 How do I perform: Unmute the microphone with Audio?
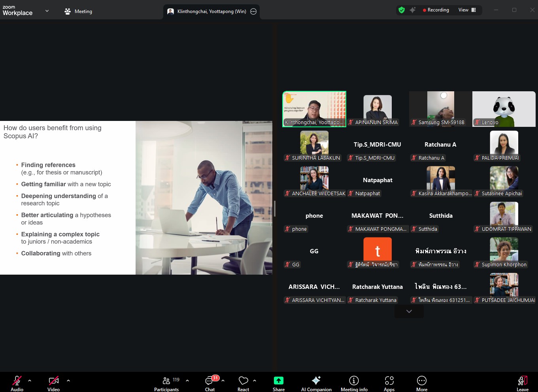coord(17,383)
